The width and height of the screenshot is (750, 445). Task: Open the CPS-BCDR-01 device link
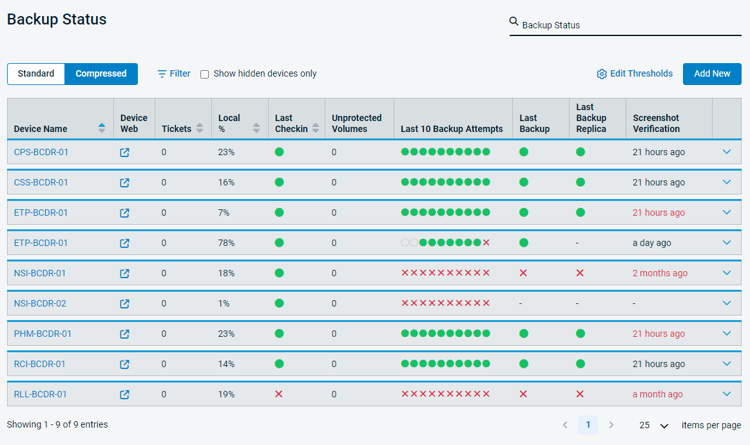41,152
